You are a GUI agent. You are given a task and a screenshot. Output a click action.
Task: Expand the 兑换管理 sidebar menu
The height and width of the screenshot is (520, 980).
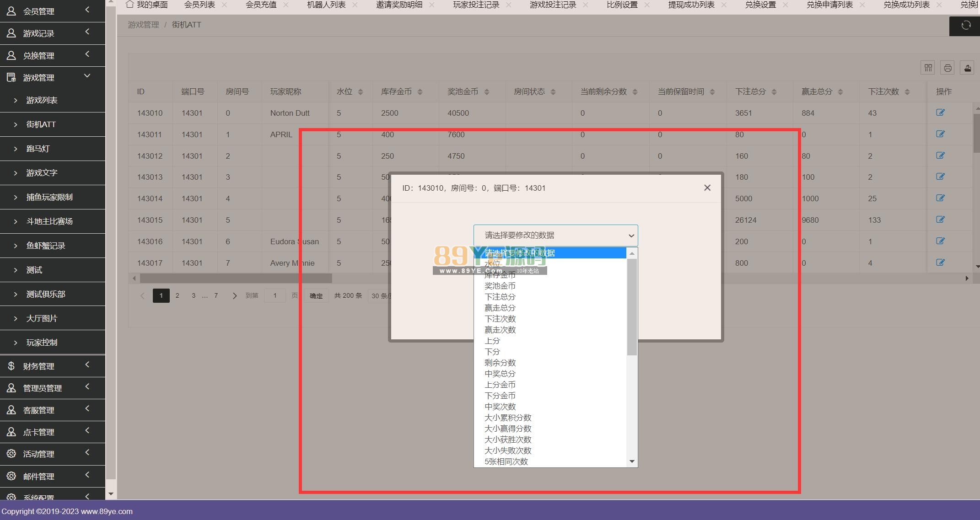coord(53,55)
